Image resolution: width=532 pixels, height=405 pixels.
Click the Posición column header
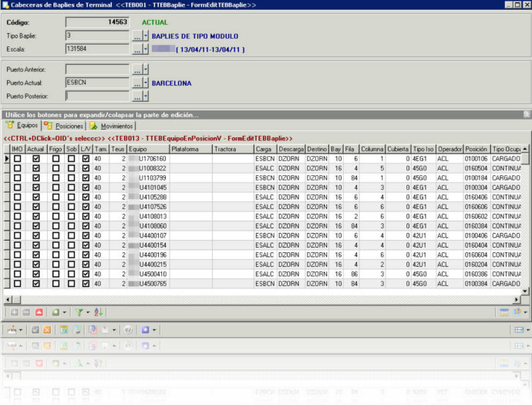pyautogui.click(x=476, y=149)
